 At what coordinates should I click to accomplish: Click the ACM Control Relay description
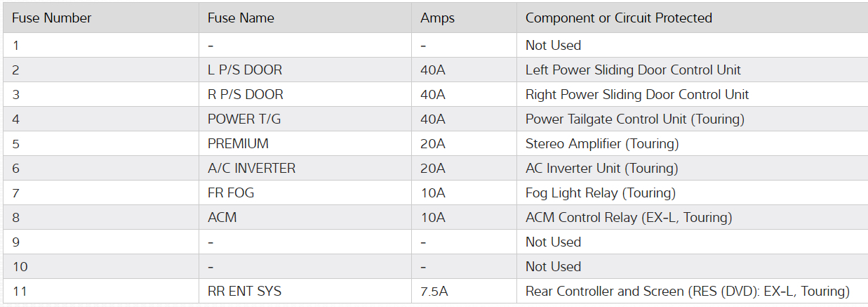pos(628,218)
